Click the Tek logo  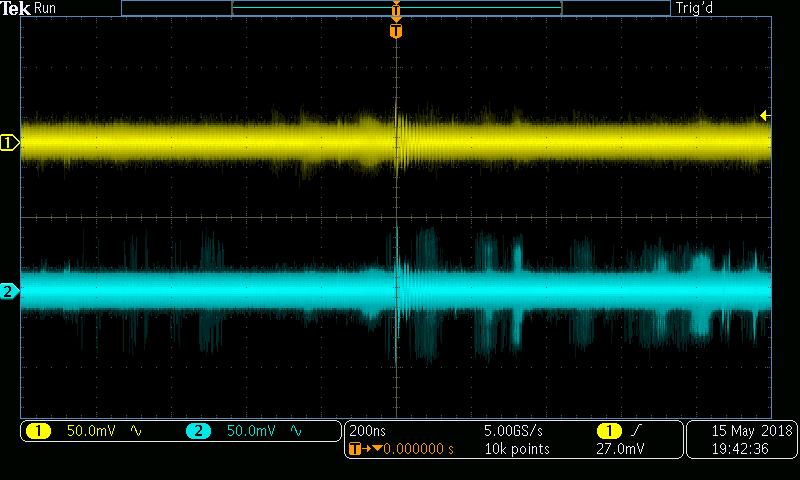click(15, 8)
